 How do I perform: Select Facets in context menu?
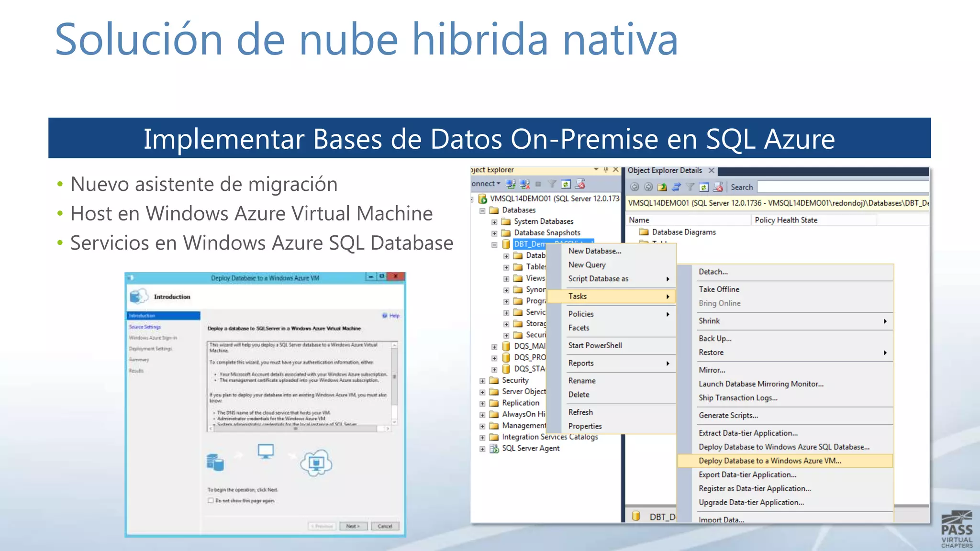[x=612, y=328]
